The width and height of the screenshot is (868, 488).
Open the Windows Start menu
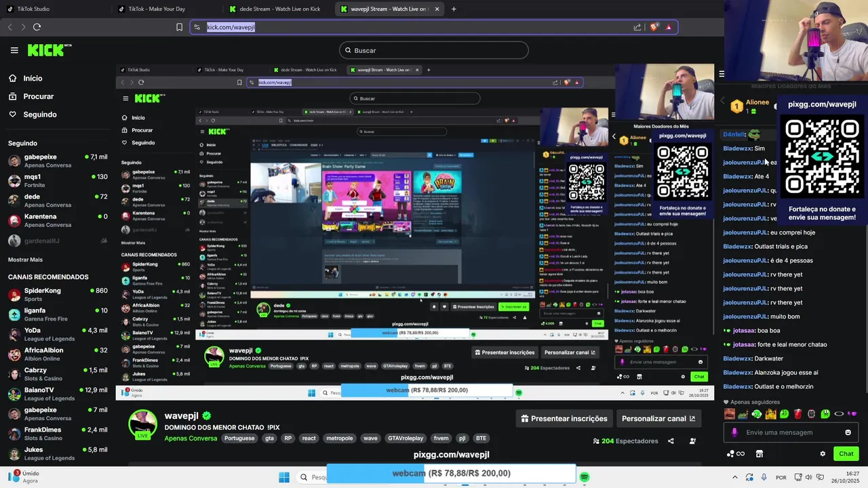283,477
